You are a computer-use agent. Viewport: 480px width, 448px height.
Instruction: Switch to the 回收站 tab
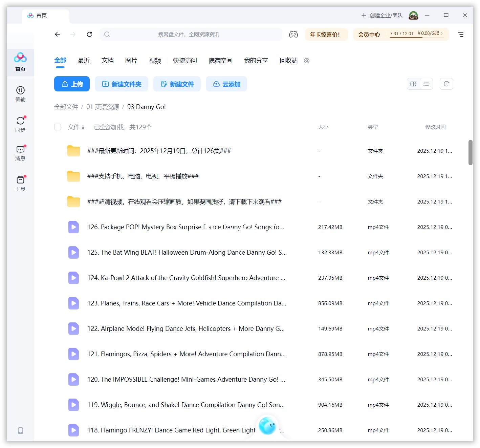click(x=288, y=61)
